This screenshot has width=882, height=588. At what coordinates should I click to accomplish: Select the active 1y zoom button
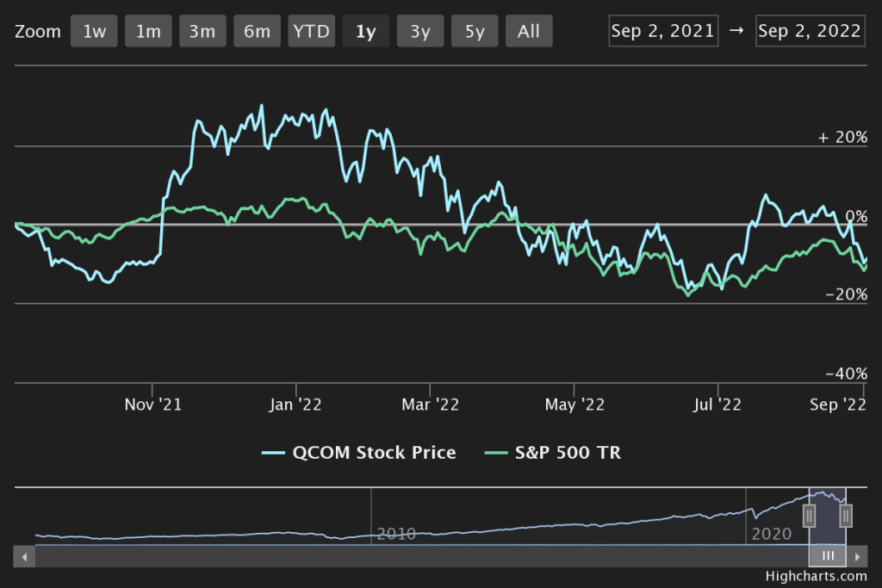click(x=365, y=32)
